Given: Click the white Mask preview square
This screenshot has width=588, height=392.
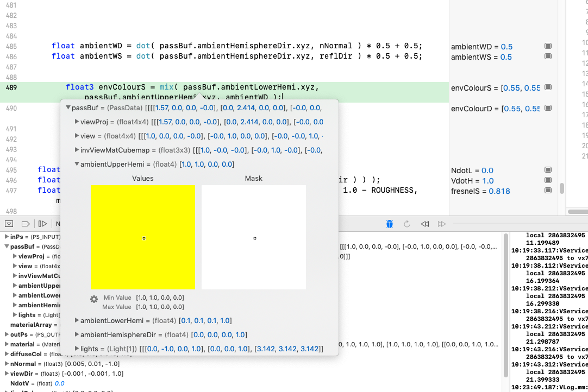Looking at the screenshot, I should click(253, 237).
